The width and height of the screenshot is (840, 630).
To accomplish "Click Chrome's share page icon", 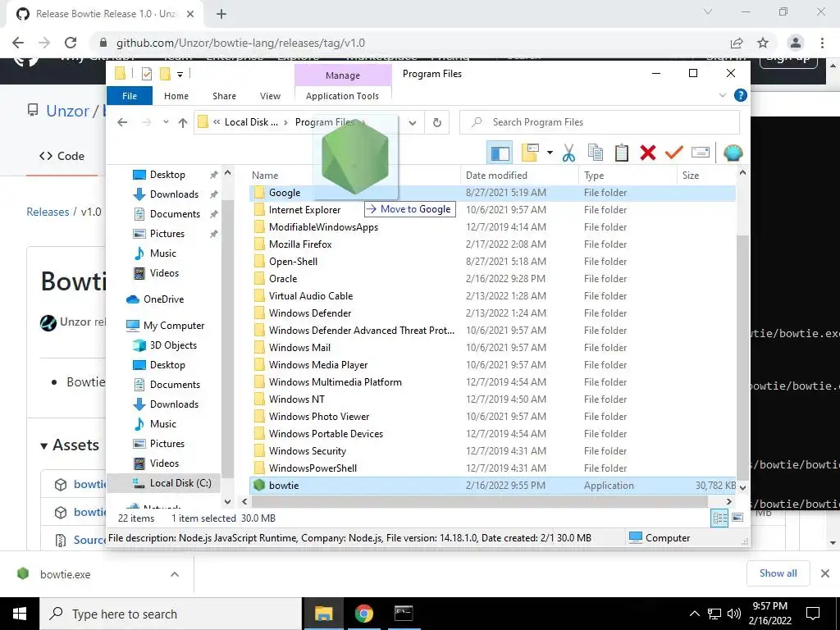I will click(737, 43).
